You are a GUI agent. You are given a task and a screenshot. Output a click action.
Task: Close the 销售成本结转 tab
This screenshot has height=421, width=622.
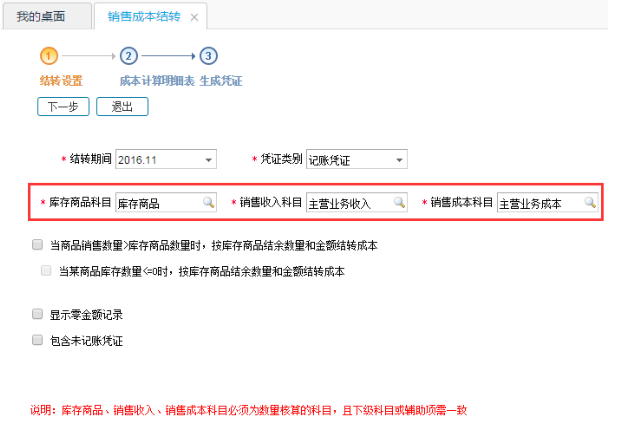194,17
